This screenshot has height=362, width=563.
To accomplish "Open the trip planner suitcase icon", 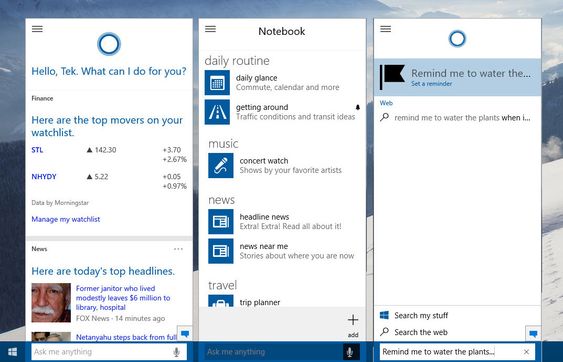I will coord(221,301).
